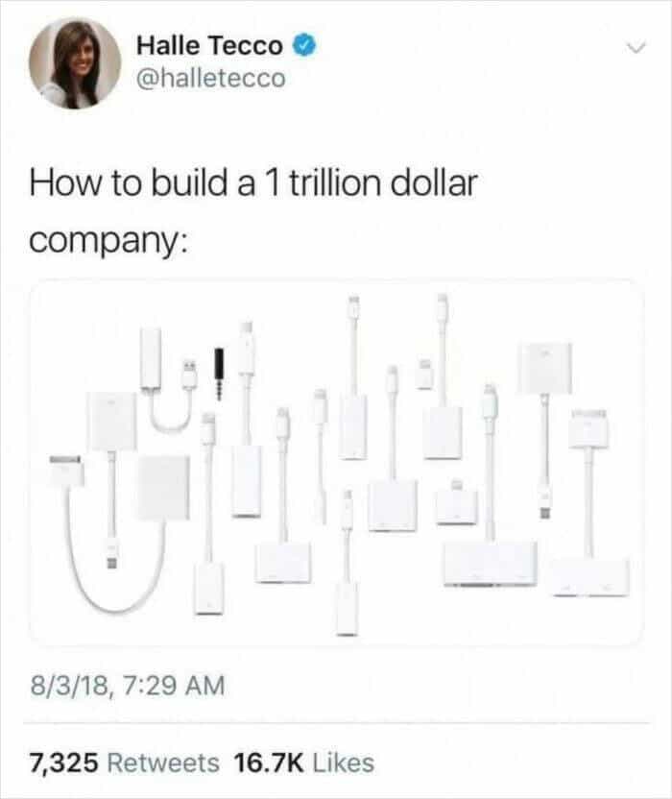
Task: Click the tall USB Ethernet adapter at top left
Action: (x=151, y=358)
